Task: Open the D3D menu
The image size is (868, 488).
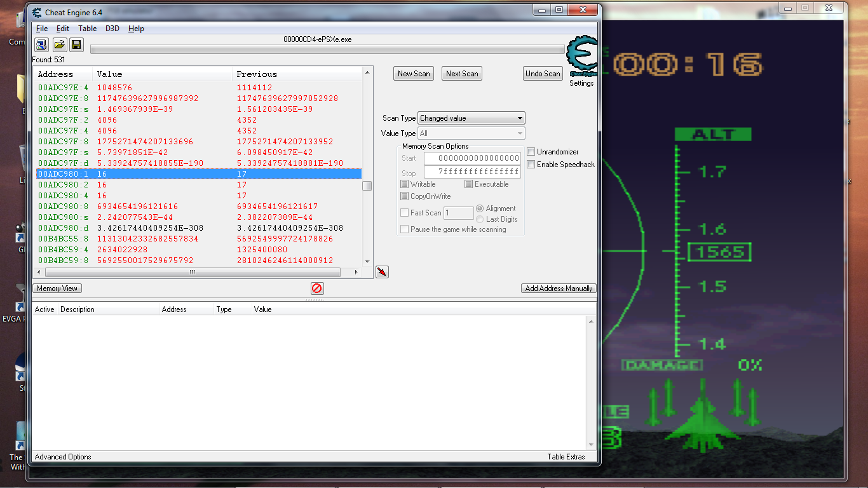Action: pos(112,29)
